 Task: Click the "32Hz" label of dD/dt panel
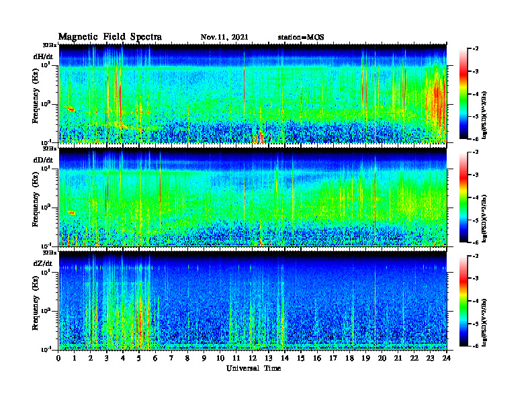click(x=50, y=148)
